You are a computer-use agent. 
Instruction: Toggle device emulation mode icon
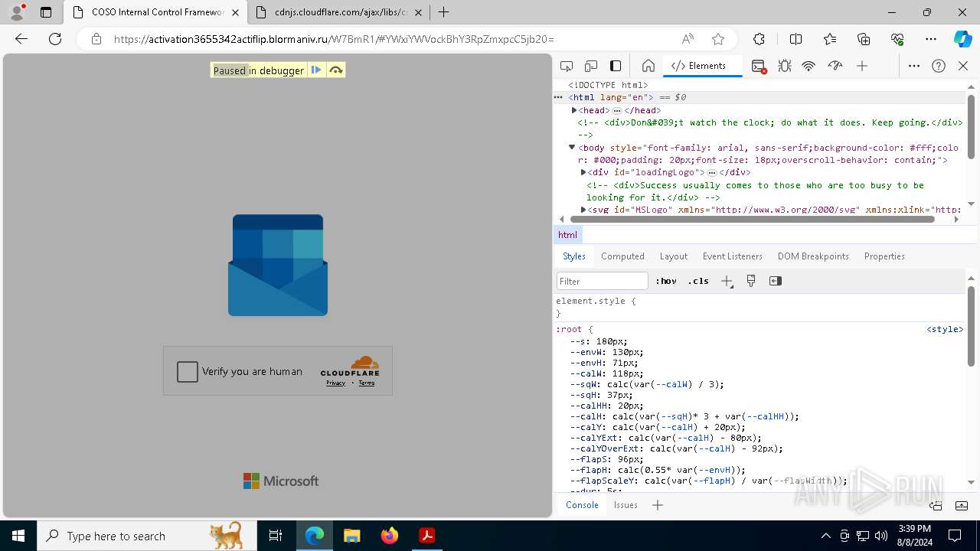[x=591, y=67]
